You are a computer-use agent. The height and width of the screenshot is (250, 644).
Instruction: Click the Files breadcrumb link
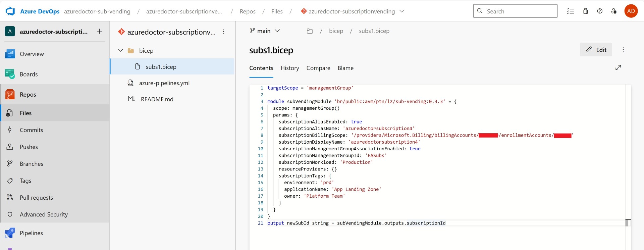(277, 11)
